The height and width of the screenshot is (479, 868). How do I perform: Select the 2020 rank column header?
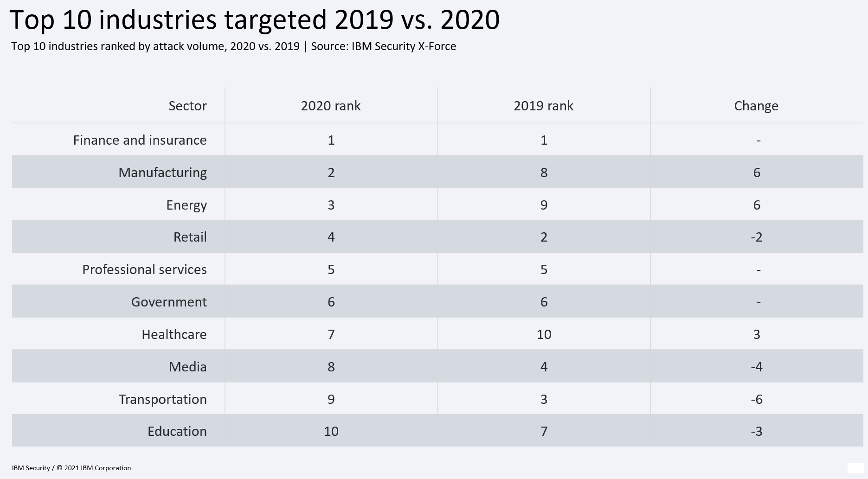[x=330, y=106]
